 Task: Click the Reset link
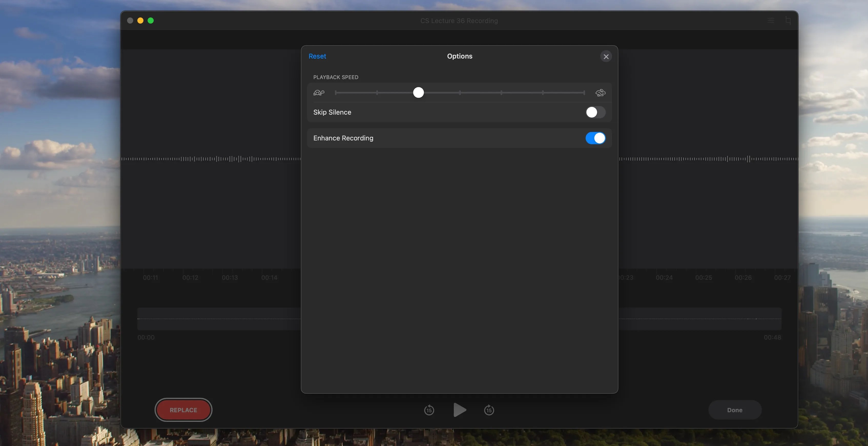coord(317,56)
